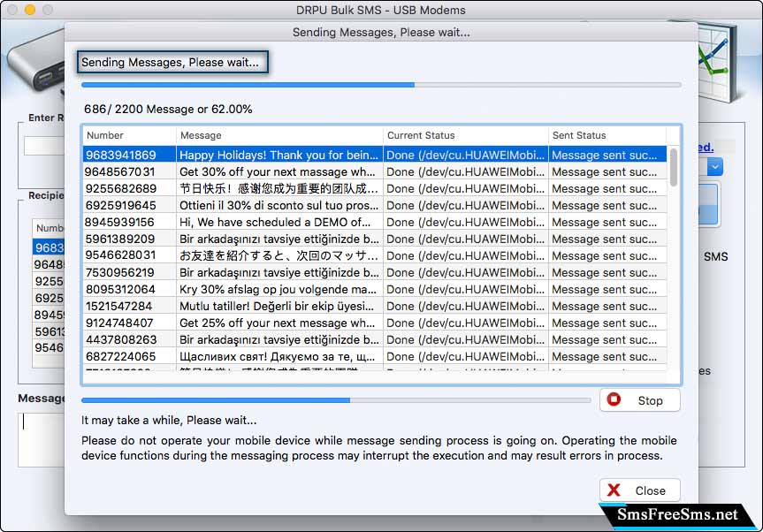Screen dimensions: 763x532
Task: Select row with number 1521547284
Action: 374,306
